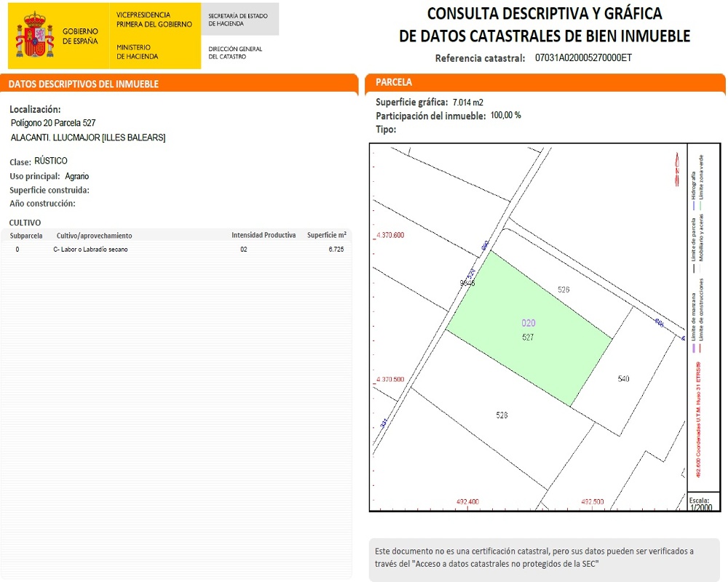Click the disclaimer note about cadastral certification

[544, 558]
